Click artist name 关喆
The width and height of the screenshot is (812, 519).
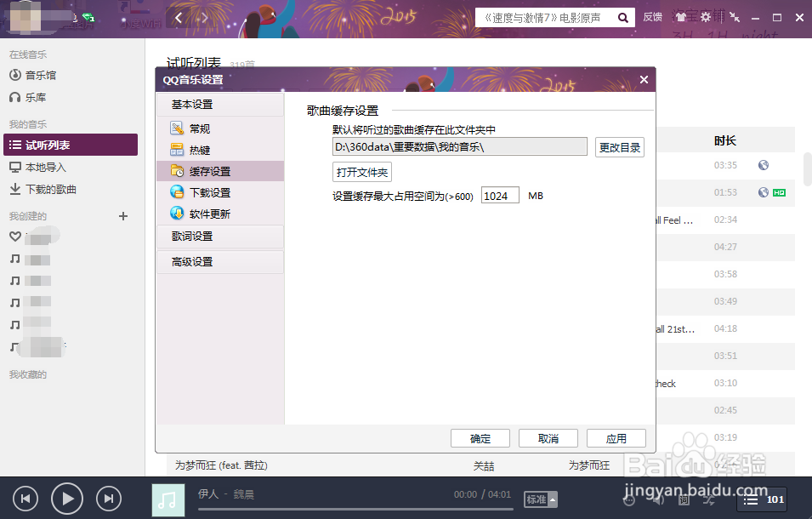coord(484,465)
